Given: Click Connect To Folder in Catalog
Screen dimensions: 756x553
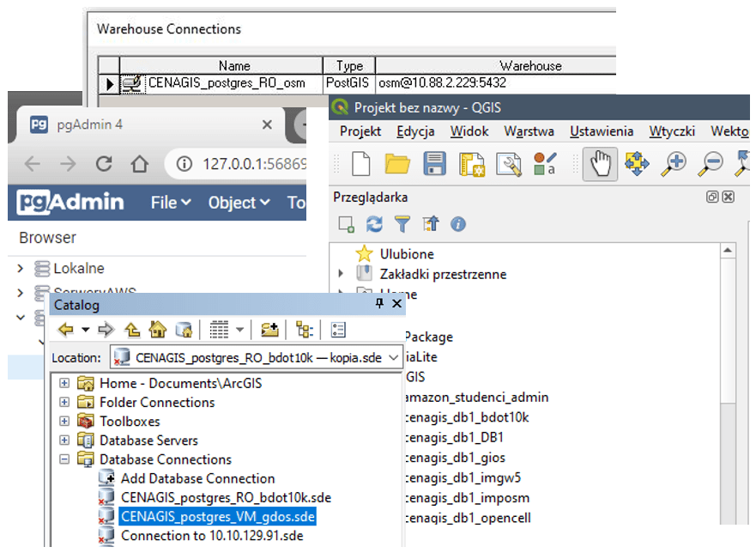Looking at the screenshot, I should point(269,330).
